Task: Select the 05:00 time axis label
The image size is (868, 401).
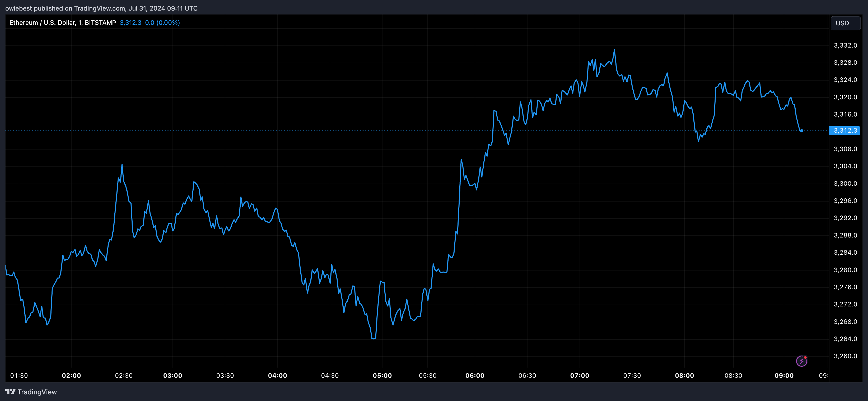Action: click(382, 375)
